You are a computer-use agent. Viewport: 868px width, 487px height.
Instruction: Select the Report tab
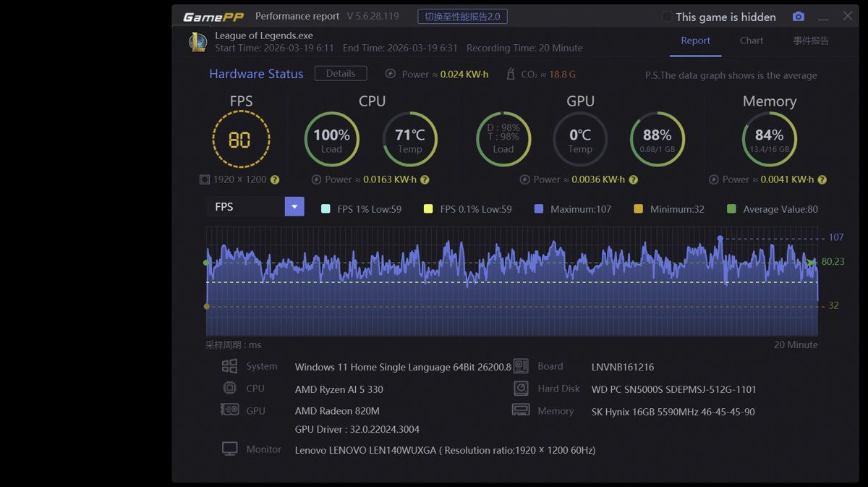(695, 41)
